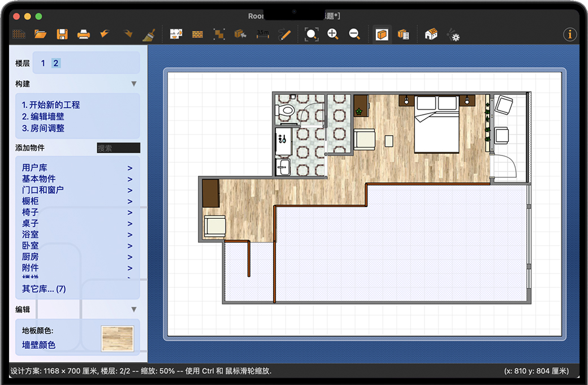Open the 3D house view icon

coord(431,34)
